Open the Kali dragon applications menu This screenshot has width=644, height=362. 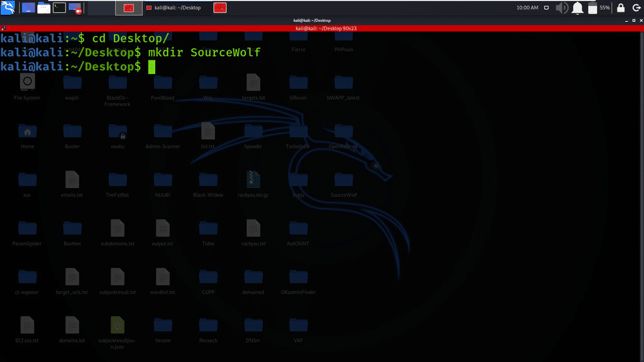point(8,7)
